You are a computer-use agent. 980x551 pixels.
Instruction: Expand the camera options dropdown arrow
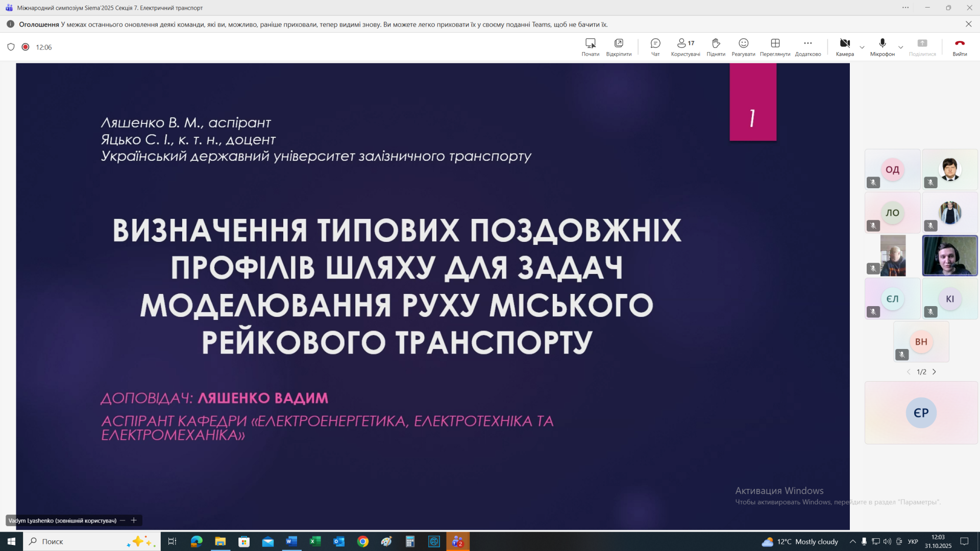(862, 47)
